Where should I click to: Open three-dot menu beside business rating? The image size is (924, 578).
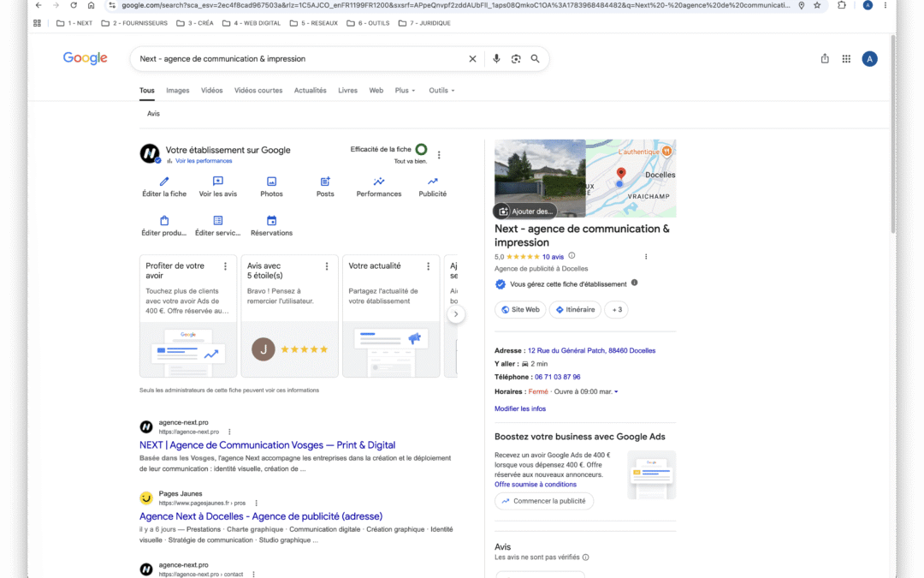[646, 257]
